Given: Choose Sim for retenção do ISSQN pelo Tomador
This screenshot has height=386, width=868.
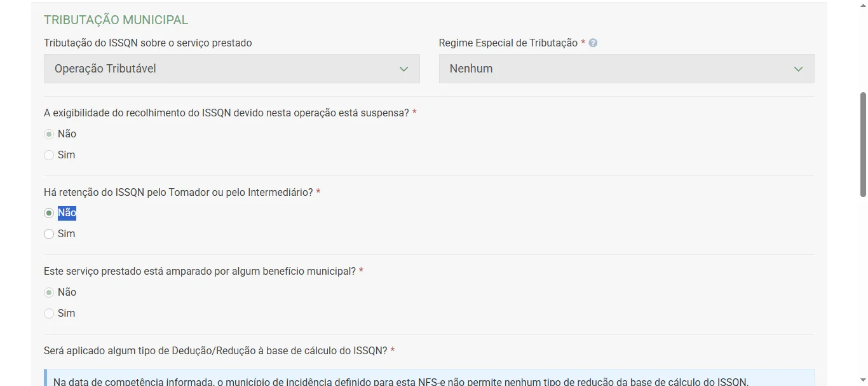Looking at the screenshot, I should coord(49,233).
